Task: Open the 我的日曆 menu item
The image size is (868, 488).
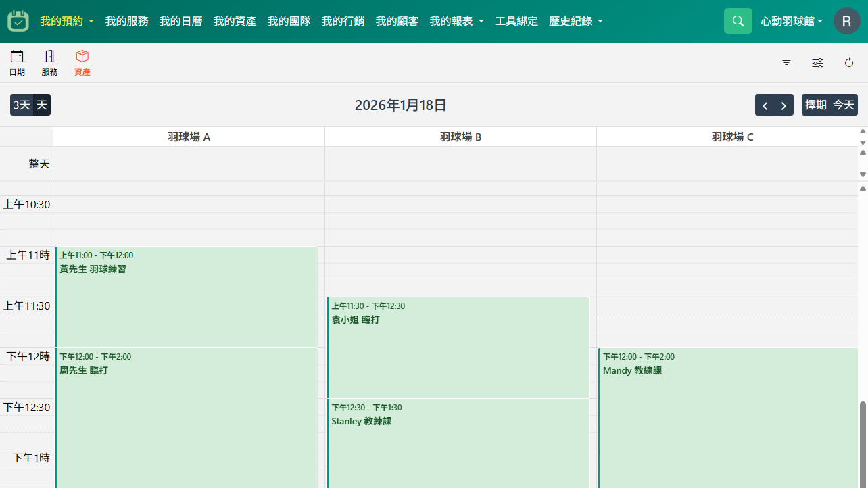Action: (x=180, y=20)
